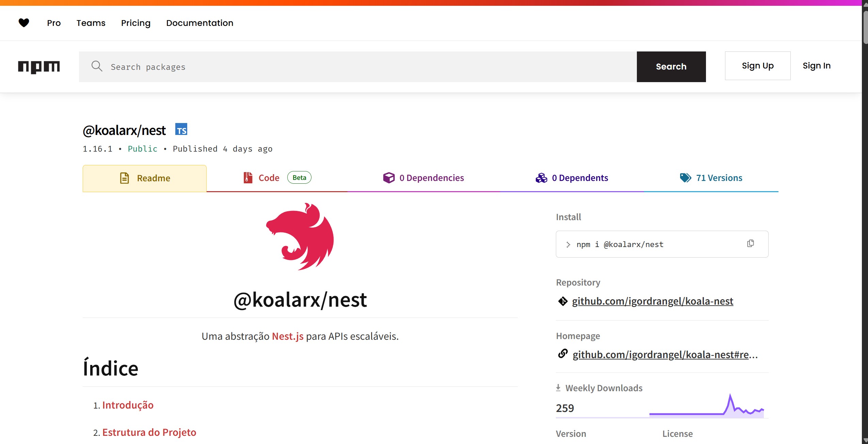Open Pro in top navigation

pos(54,23)
